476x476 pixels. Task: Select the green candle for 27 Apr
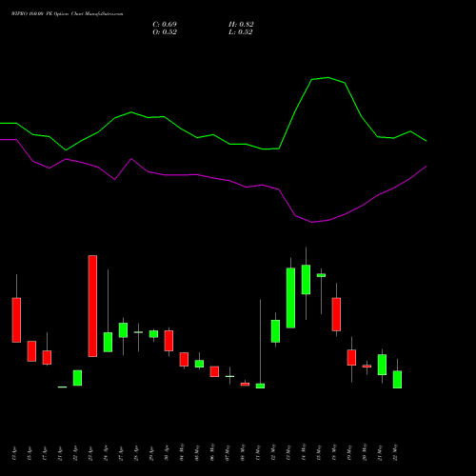click(x=123, y=330)
